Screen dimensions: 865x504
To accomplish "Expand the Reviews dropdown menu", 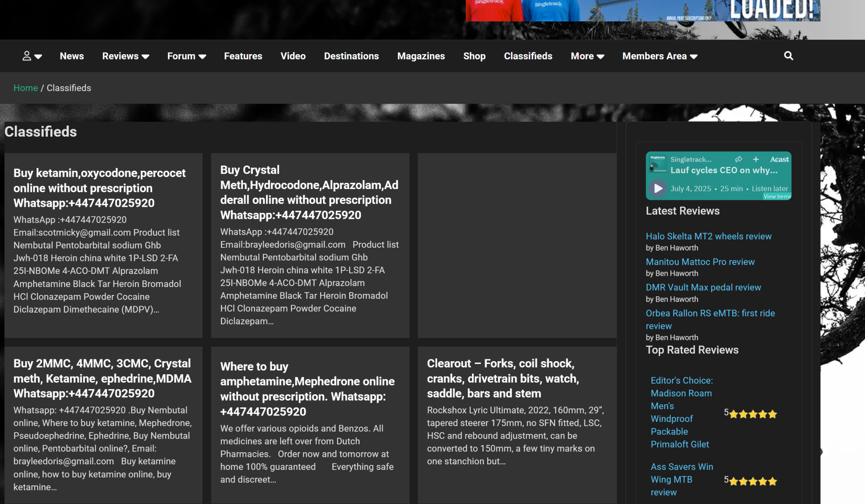I will click(x=125, y=56).
